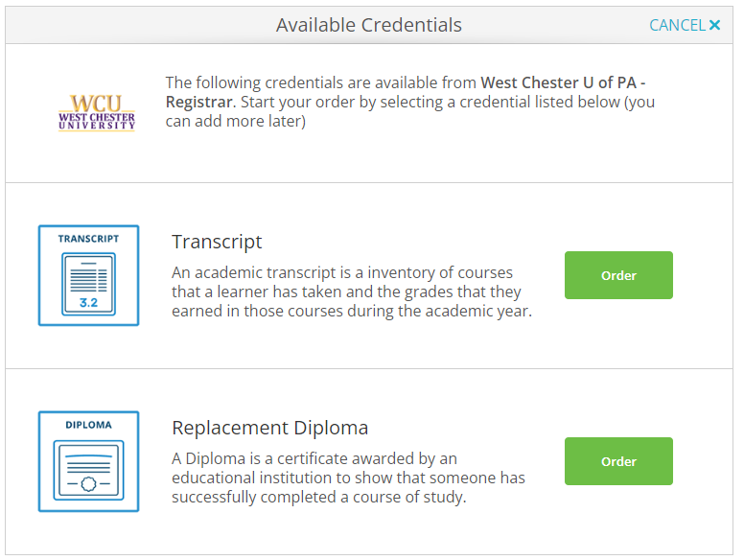Click the academic transcript description text
The height and width of the screenshot is (560, 744).
tap(351, 292)
